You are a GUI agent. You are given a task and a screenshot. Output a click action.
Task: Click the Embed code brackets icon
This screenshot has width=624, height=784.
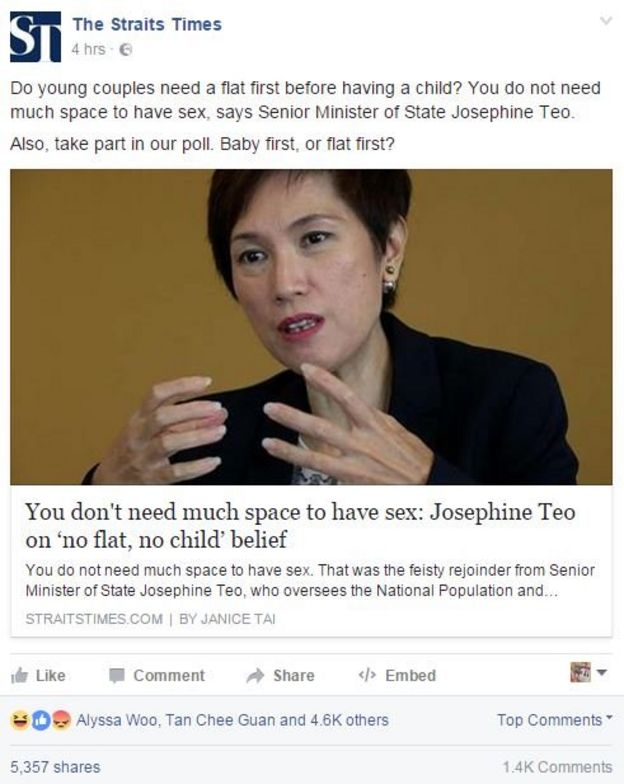click(x=368, y=676)
